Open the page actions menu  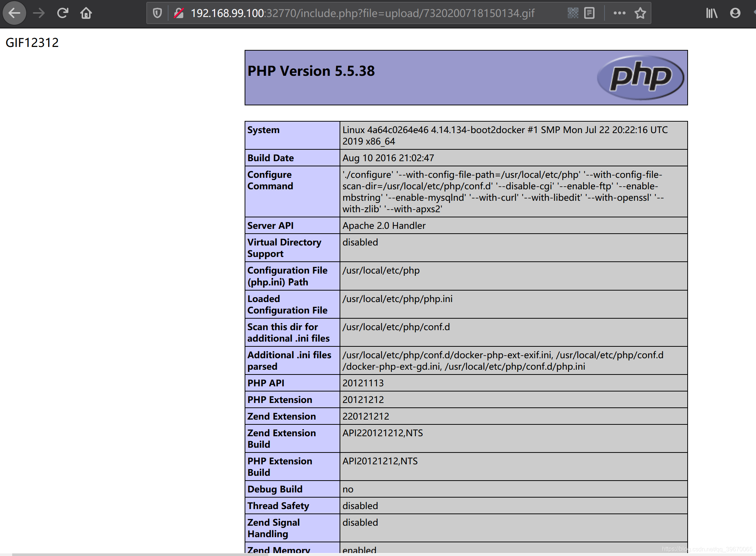tap(619, 13)
